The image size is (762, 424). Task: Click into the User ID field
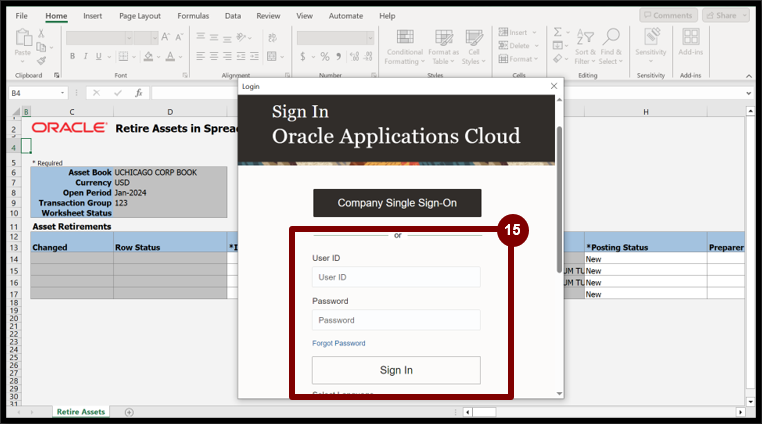coord(396,277)
